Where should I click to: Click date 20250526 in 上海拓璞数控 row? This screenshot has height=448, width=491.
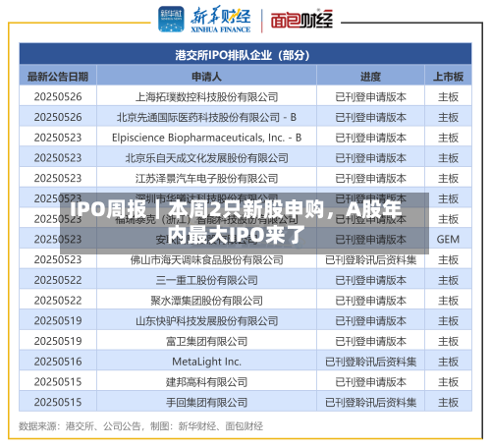click(x=58, y=97)
